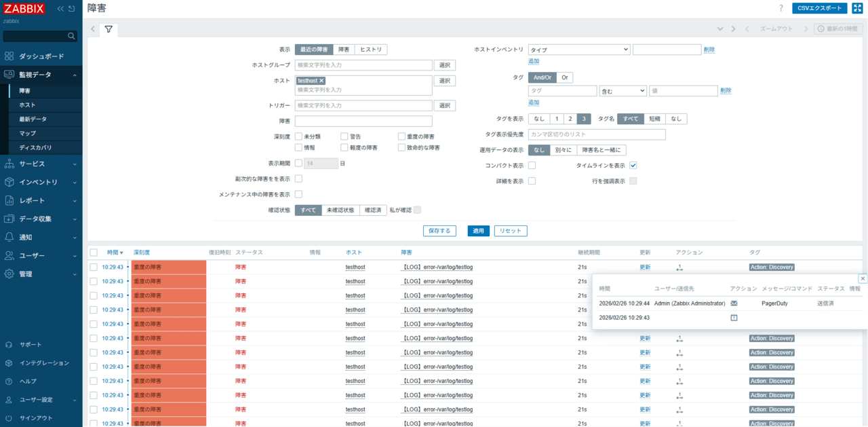The width and height of the screenshot is (868, 427).
Task: Click the ZABBIX logo
Action: point(24,9)
